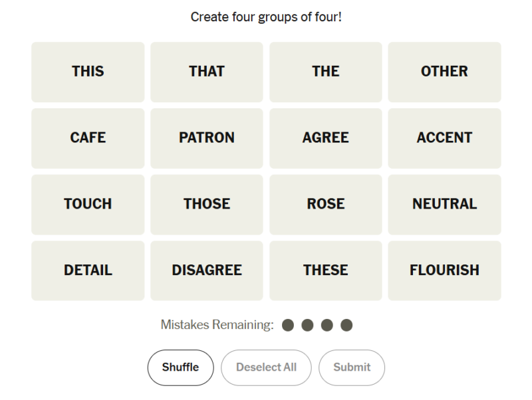The image size is (532, 400).
Task: Select the ROSE tile
Action: [326, 205]
